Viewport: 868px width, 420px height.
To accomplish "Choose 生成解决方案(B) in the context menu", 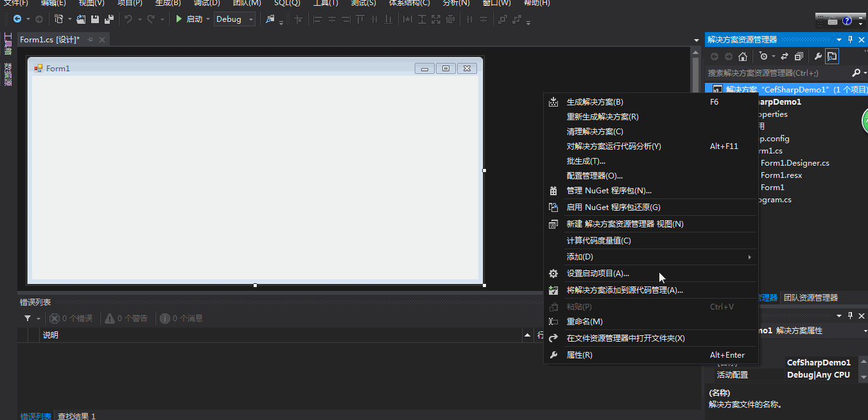I will pyautogui.click(x=594, y=101).
